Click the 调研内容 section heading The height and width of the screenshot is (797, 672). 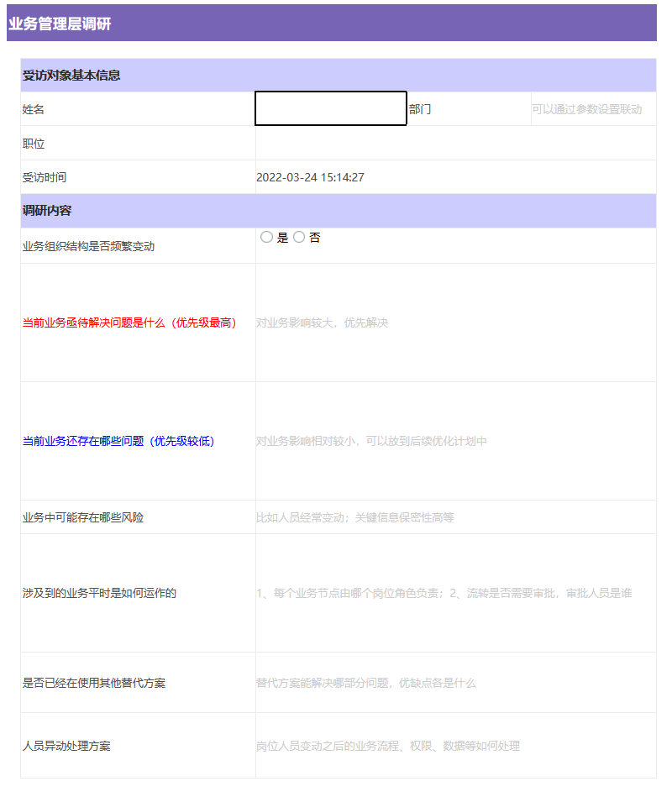(339, 211)
